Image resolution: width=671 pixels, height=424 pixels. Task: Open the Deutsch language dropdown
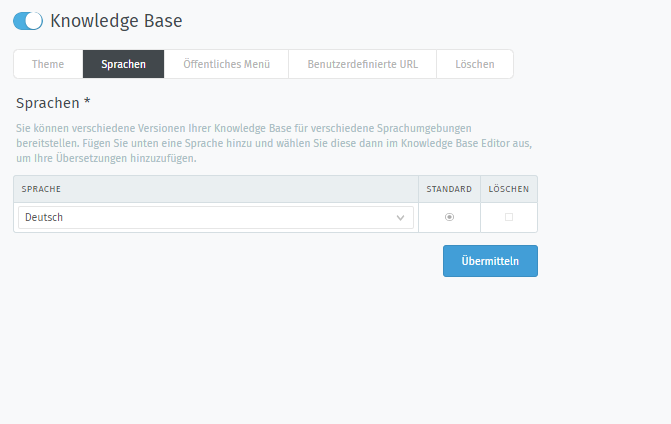[216, 217]
